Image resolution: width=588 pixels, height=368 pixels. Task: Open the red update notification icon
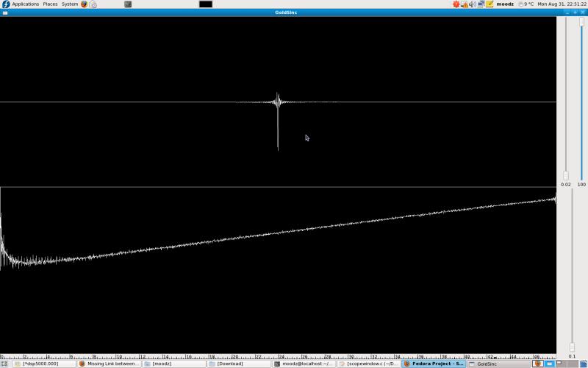pyautogui.click(x=456, y=4)
